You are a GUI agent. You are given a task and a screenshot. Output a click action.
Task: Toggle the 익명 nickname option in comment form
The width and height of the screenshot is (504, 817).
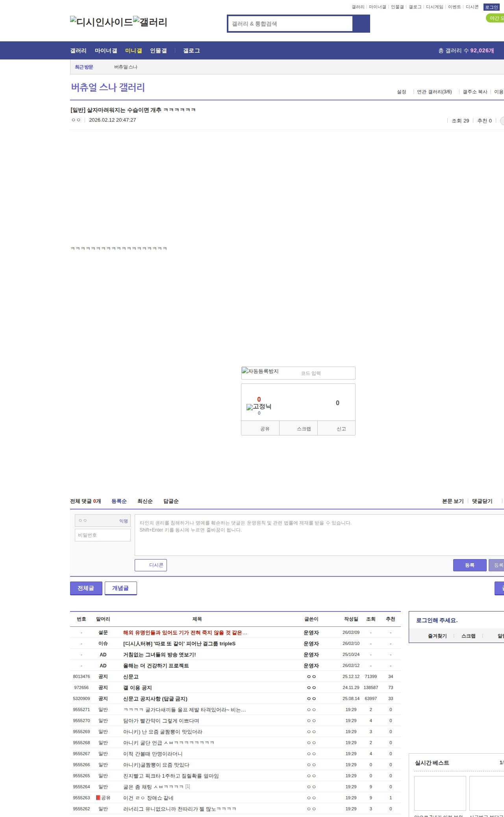[123, 521]
